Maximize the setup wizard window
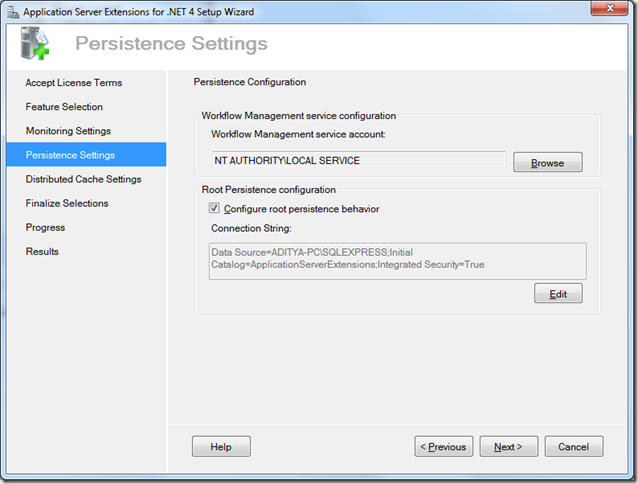Screen dimensions: 638x484 (574, 10)
